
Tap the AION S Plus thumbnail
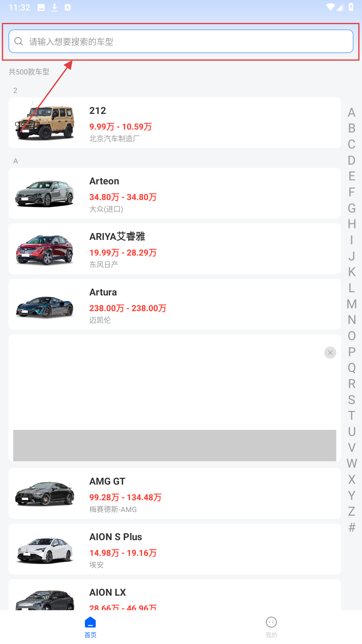pyautogui.click(x=45, y=550)
